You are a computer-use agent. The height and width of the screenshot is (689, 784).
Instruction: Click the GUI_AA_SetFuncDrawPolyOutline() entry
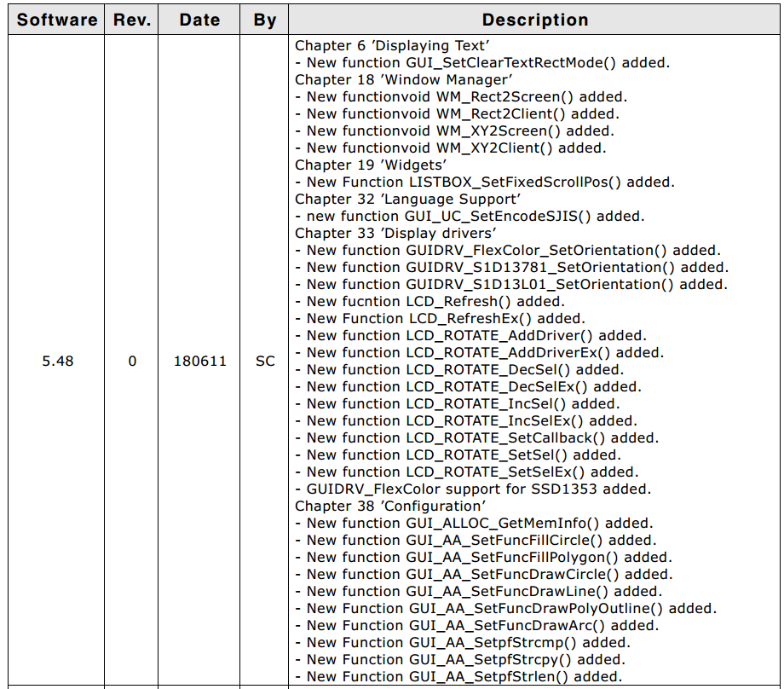pyautogui.click(x=505, y=607)
